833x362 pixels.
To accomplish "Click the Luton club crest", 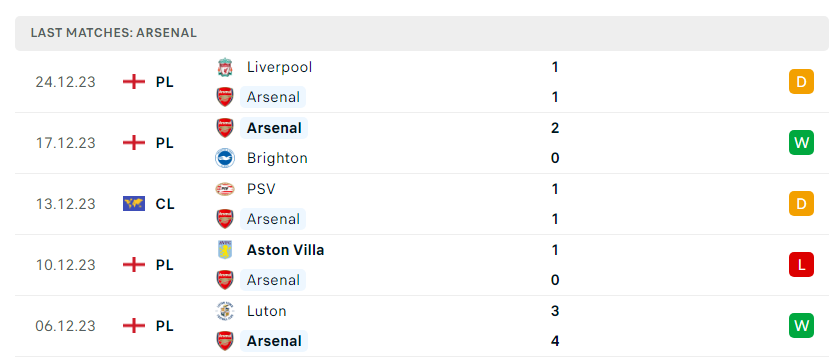I will click(x=225, y=311).
